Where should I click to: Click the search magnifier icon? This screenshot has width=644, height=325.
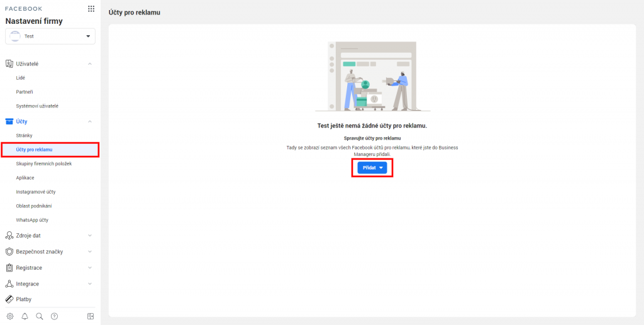click(40, 316)
